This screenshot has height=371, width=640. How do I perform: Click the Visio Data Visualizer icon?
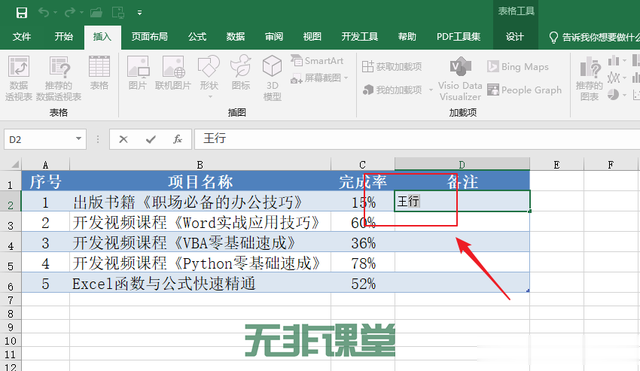point(460,78)
